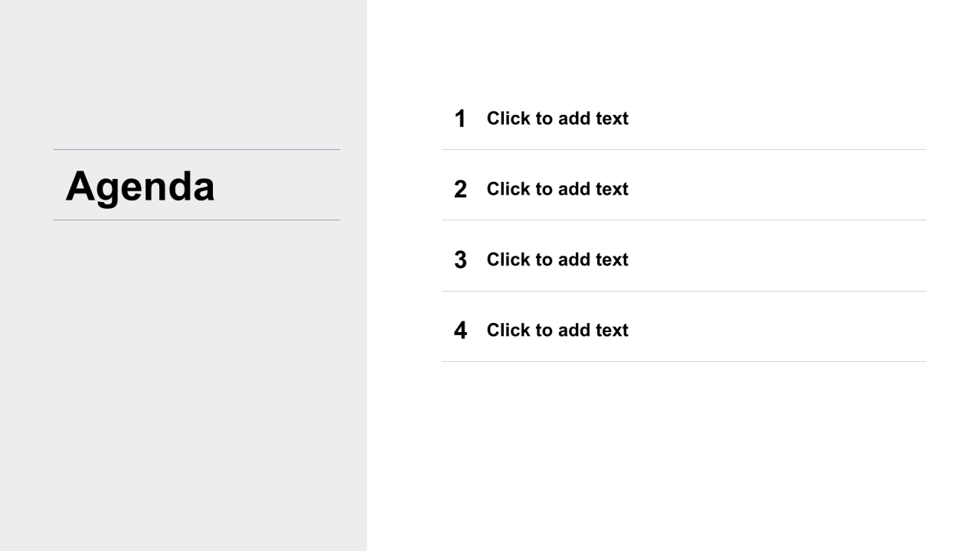Click the gray panel area above Agenda title
This screenshot has height=551, width=980.
point(184,73)
